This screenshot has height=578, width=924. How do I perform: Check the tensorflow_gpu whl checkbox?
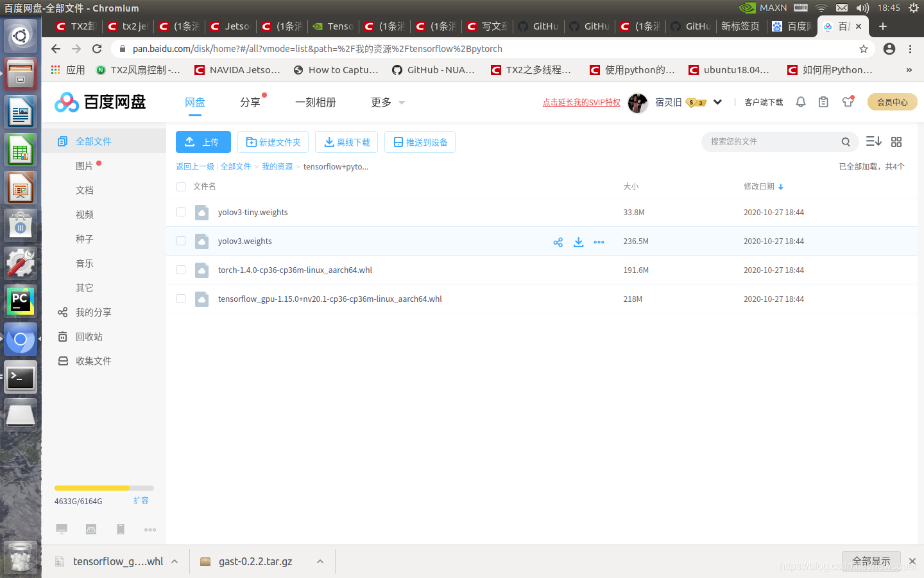point(181,299)
